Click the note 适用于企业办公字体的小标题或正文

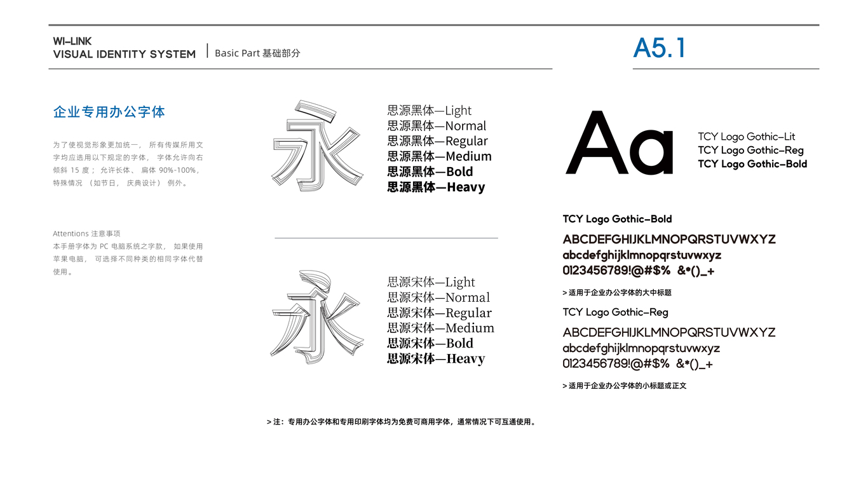[625, 386]
